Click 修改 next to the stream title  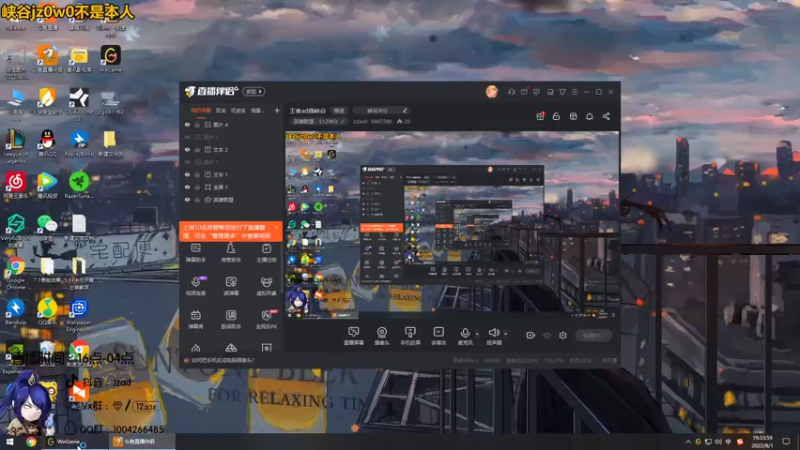pyautogui.click(x=339, y=111)
